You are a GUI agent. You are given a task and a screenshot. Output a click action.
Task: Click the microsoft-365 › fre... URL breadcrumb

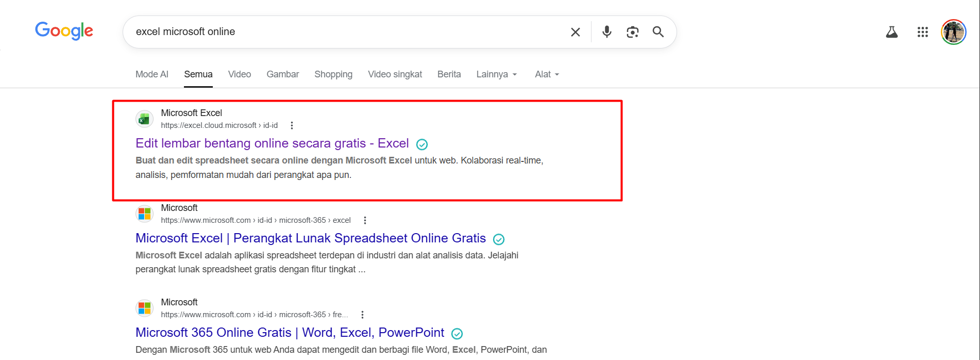pyautogui.click(x=255, y=315)
